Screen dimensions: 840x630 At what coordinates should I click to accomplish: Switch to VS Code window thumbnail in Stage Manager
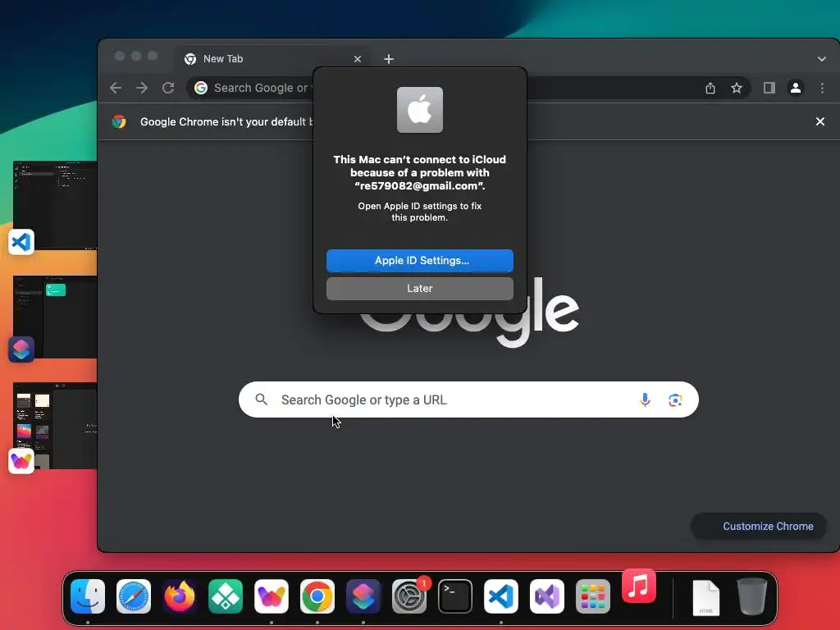[x=55, y=205]
